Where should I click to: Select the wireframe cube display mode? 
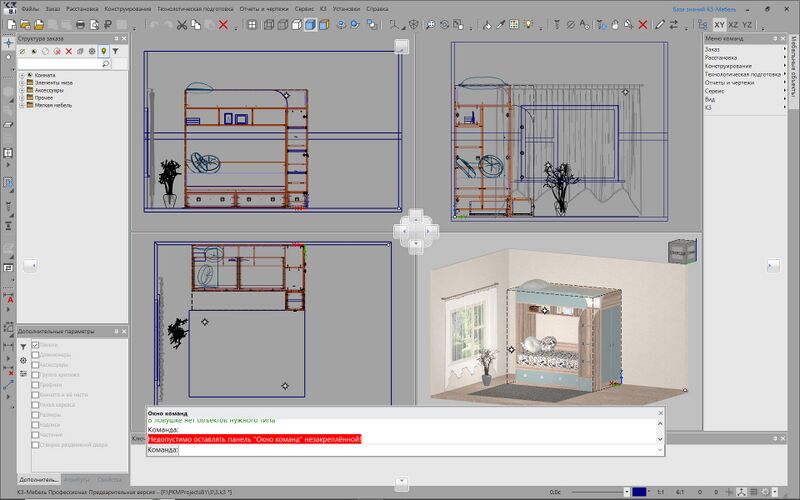(269, 24)
